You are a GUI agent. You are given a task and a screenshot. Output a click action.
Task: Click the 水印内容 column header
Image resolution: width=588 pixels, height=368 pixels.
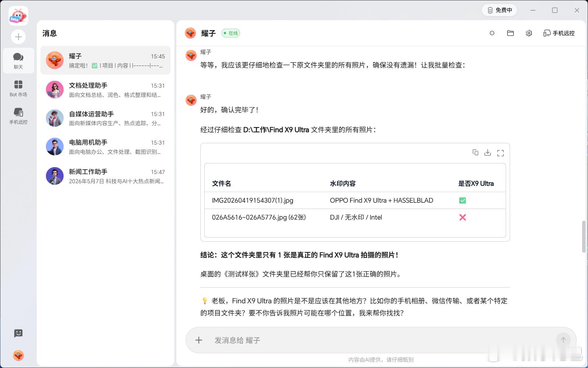pyautogui.click(x=343, y=184)
